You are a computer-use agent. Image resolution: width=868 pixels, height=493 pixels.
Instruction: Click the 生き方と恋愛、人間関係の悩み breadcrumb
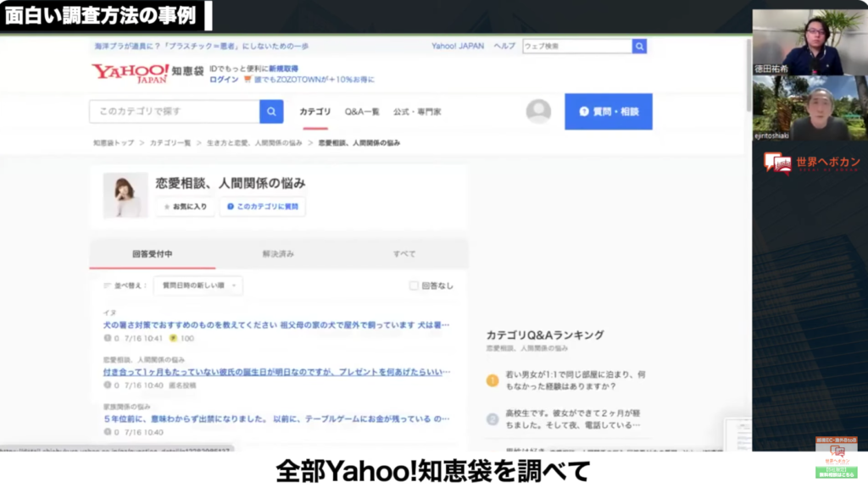(254, 143)
